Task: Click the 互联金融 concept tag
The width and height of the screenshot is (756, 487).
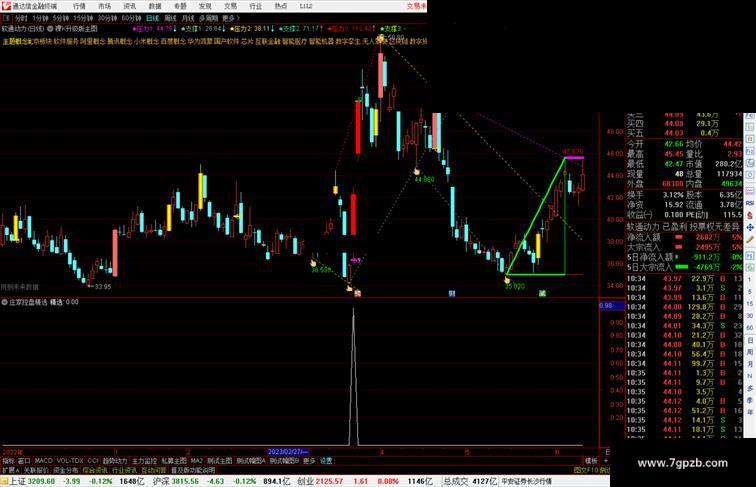Action: (268, 41)
